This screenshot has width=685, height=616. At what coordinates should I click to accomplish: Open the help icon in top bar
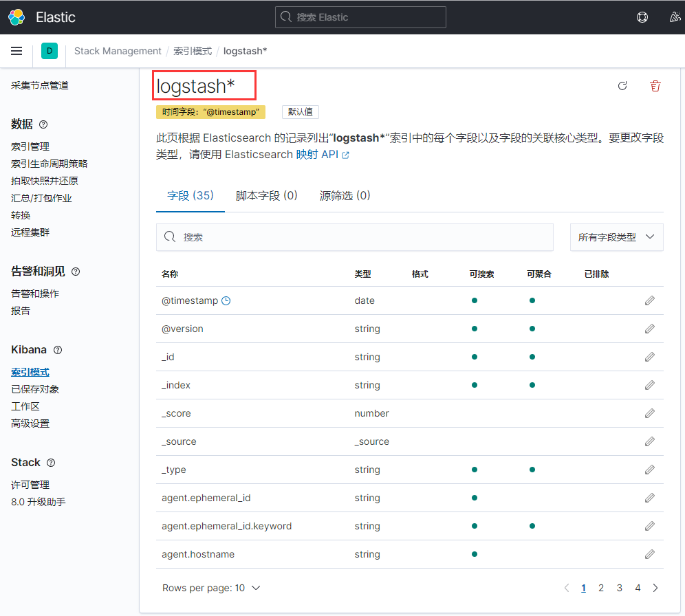(x=642, y=16)
